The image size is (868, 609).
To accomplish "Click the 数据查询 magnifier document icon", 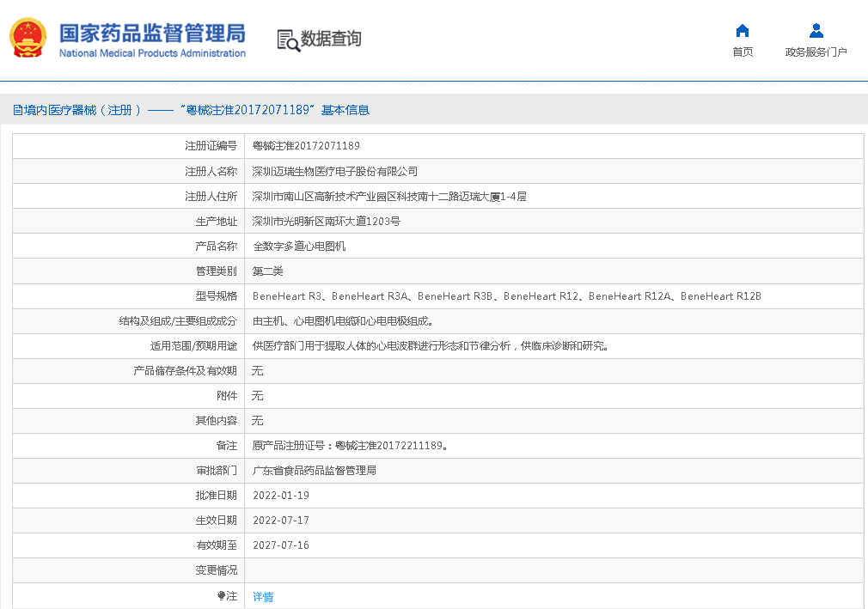I will pyautogui.click(x=288, y=40).
